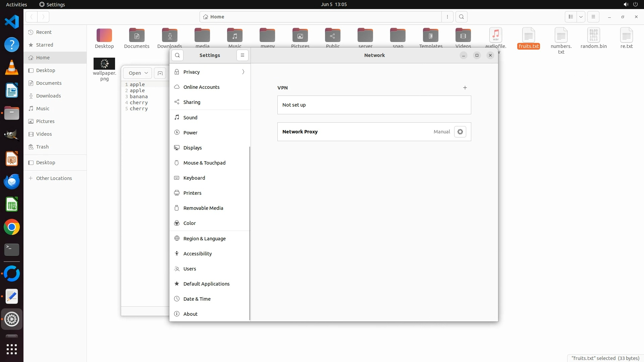Toggle list view in Files
644x362 pixels.
click(571, 17)
